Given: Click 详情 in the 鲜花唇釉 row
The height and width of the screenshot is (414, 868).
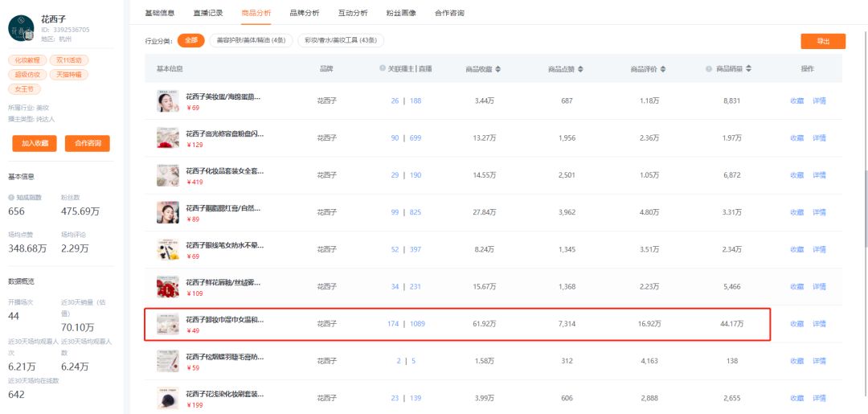Looking at the screenshot, I should (819, 287).
